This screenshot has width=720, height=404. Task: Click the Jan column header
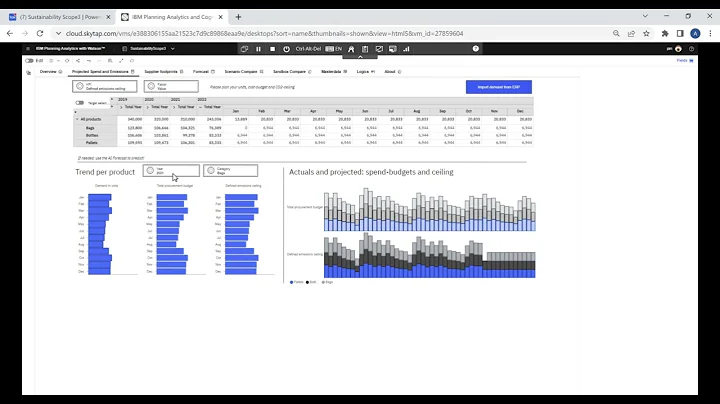tap(236, 111)
